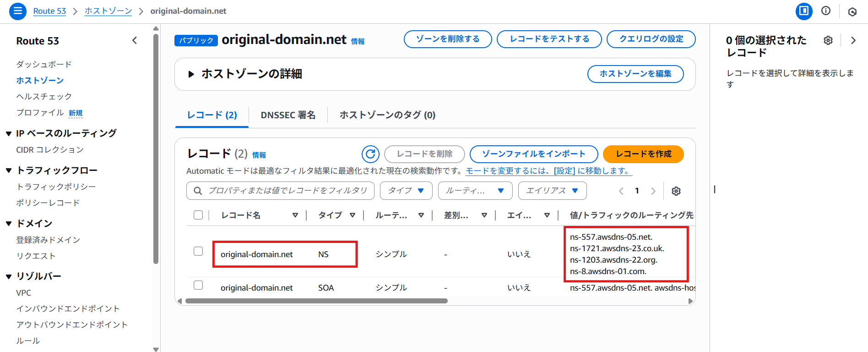Open the エイリアス filter dropdown
The height and width of the screenshot is (352, 868).
(x=552, y=191)
